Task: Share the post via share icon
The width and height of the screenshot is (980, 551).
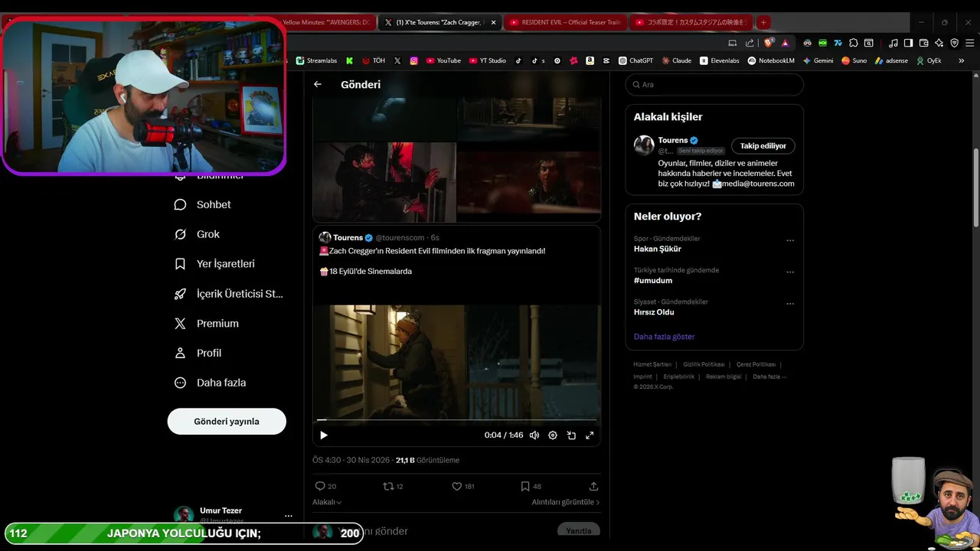Action: click(593, 486)
